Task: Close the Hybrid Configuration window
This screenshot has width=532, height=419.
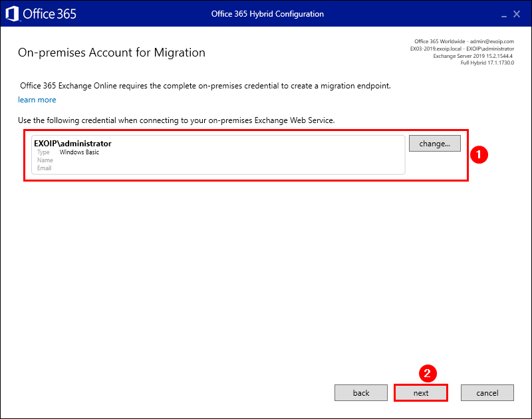Action: [x=517, y=14]
